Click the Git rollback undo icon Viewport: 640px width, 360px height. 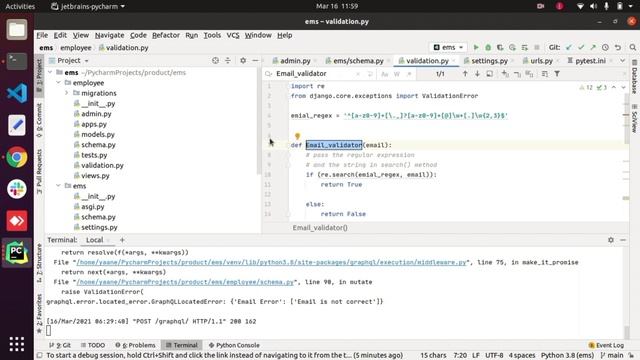click(x=618, y=48)
